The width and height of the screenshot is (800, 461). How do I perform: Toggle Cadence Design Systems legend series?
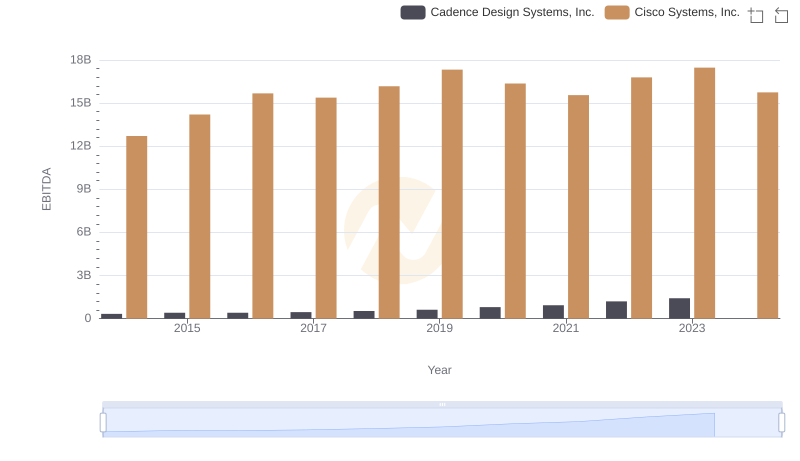point(497,12)
